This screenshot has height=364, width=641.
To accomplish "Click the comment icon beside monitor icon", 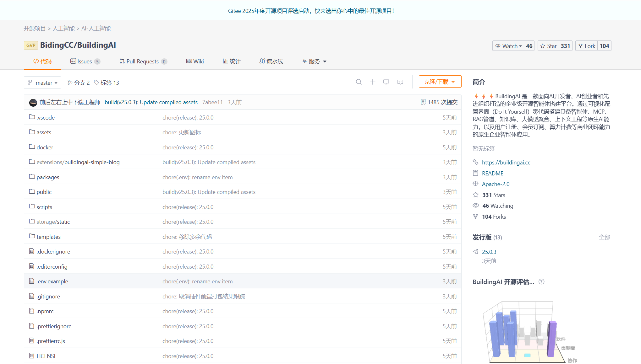I will 400,82.
